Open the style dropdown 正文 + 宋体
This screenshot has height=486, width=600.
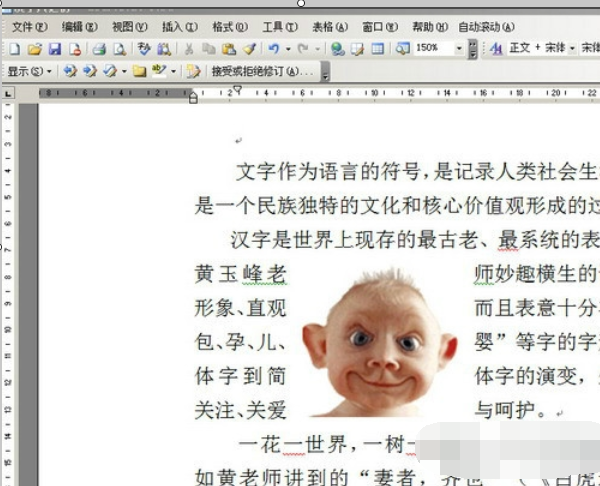pyautogui.click(x=572, y=49)
